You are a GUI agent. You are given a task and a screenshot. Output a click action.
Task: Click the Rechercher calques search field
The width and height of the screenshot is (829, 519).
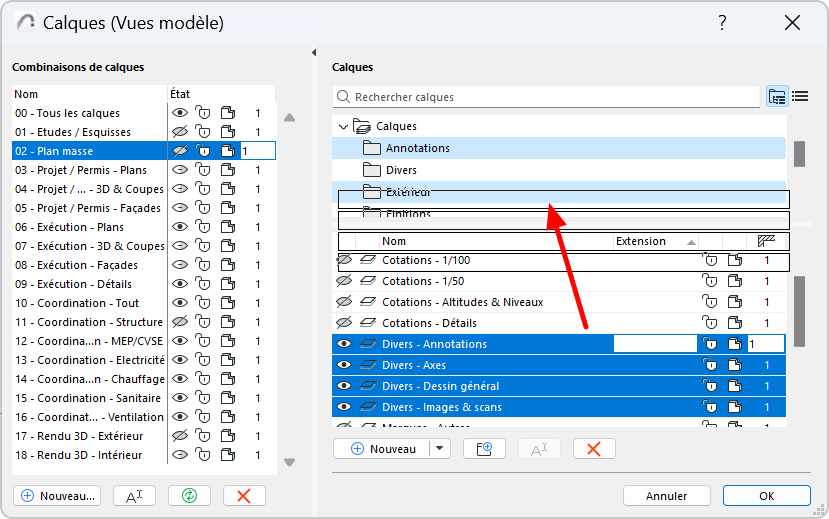point(550,97)
